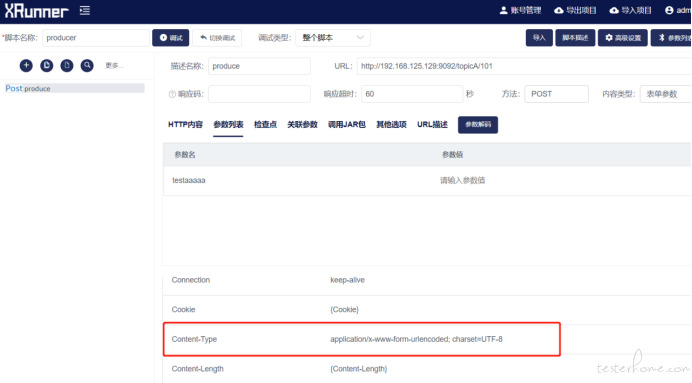
Task: Click the round blank file icon
Action: pyautogui.click(x=67, y=65)
